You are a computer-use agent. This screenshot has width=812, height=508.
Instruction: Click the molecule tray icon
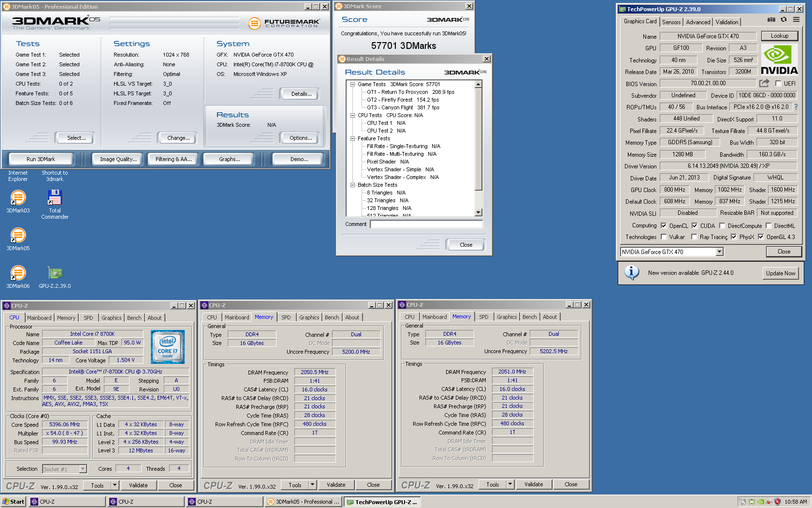click(768, 502)
